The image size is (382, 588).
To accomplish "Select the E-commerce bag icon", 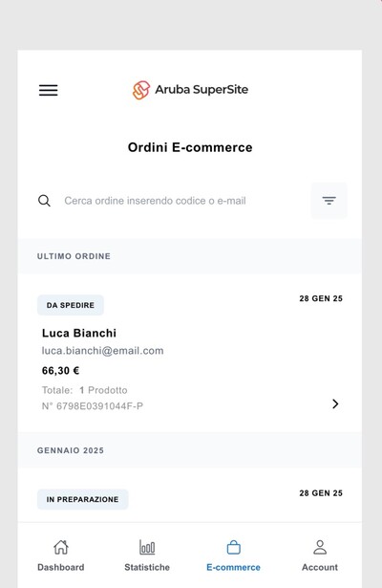I will pos(233,547).
